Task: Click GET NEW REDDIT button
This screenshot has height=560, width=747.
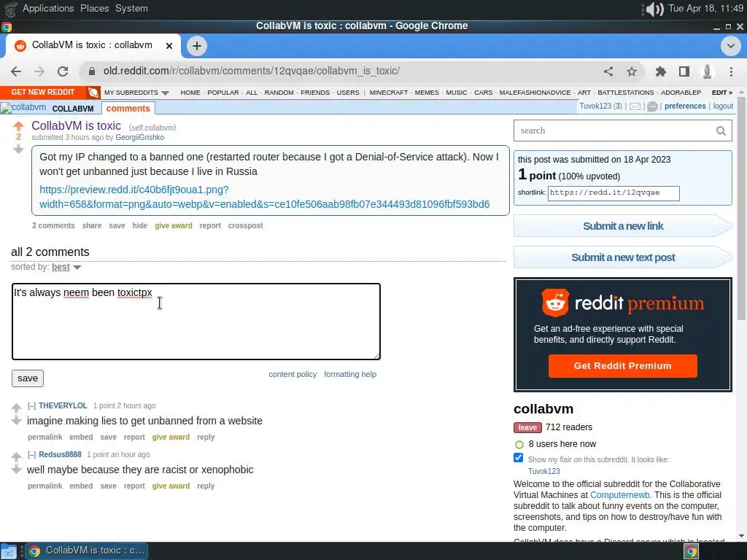Action: [43, 93]
